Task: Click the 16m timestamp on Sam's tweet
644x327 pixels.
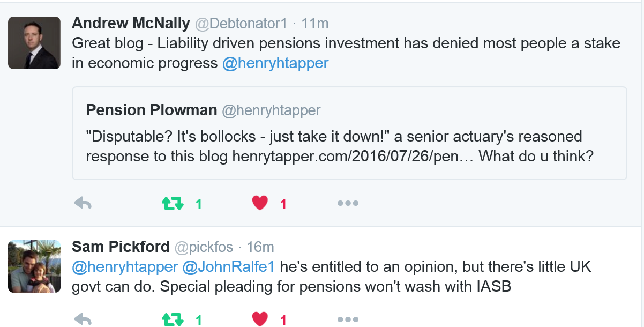Action: pos(260,247)
